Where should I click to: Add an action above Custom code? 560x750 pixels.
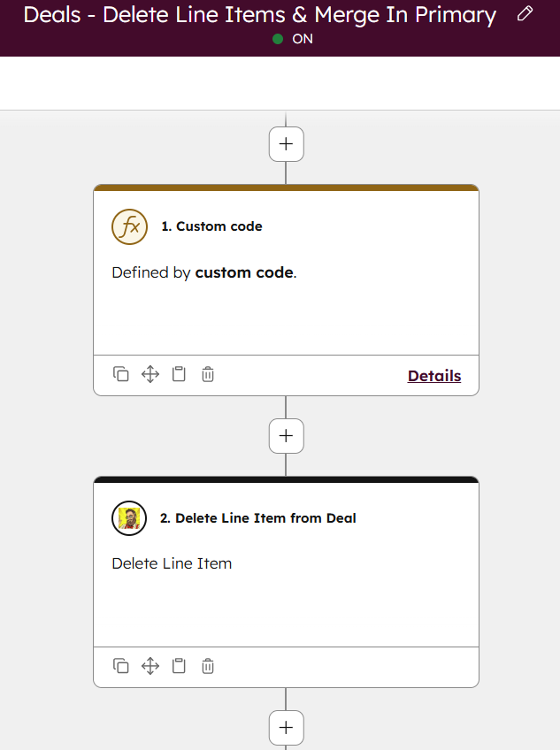click(286, 143)
